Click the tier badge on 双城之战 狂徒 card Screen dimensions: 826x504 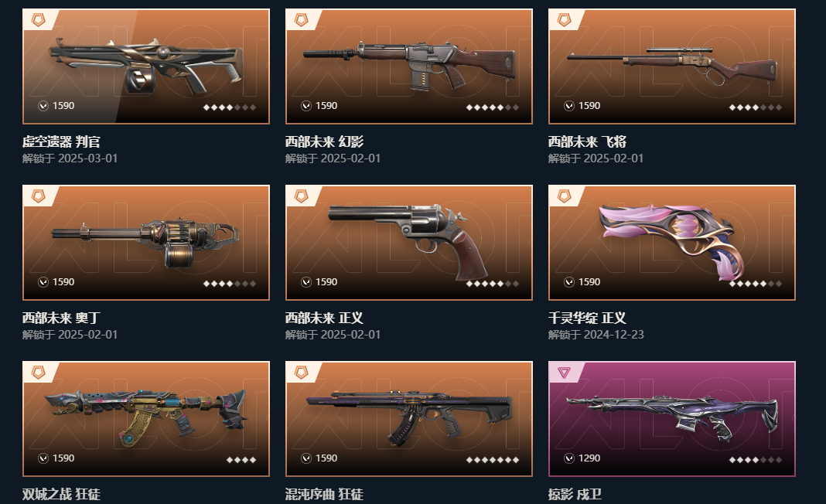pyautogui.click(x=39, y=373)
